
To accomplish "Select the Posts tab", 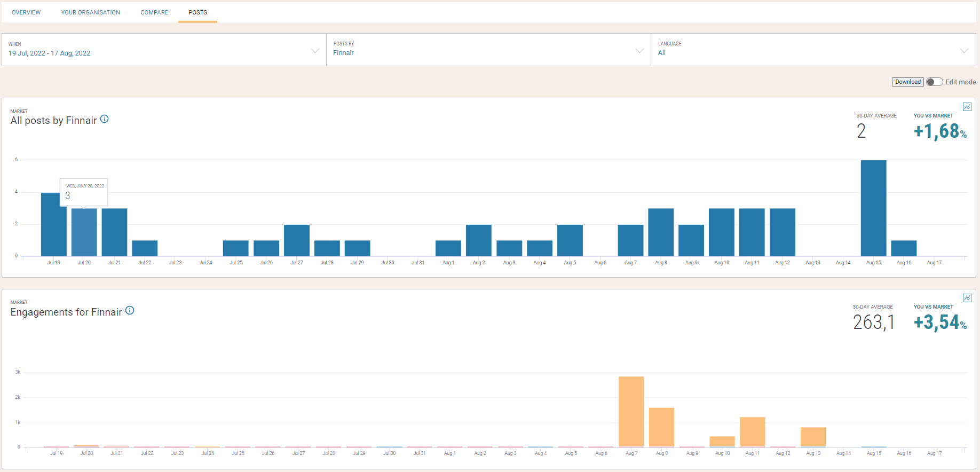I will tap(197, 12).
